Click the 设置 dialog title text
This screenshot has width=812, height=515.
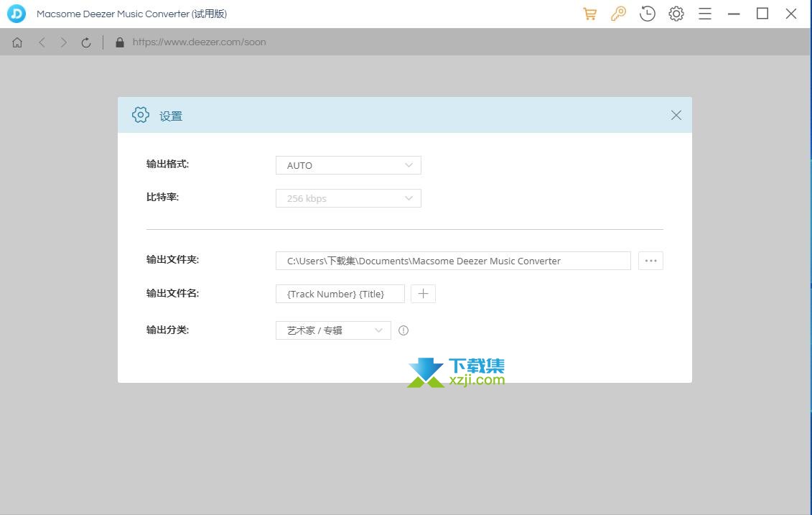[x=171, y=116]
